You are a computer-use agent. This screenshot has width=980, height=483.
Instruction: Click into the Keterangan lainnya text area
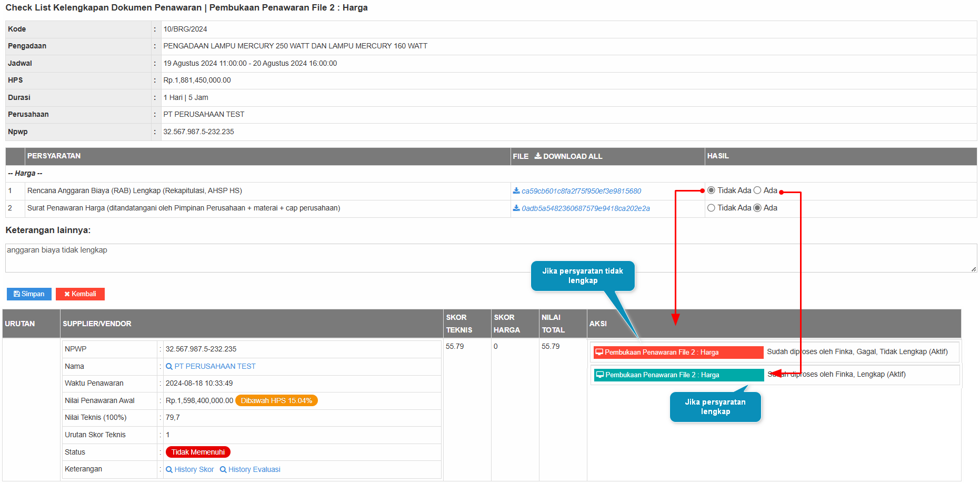click(474, 258)
